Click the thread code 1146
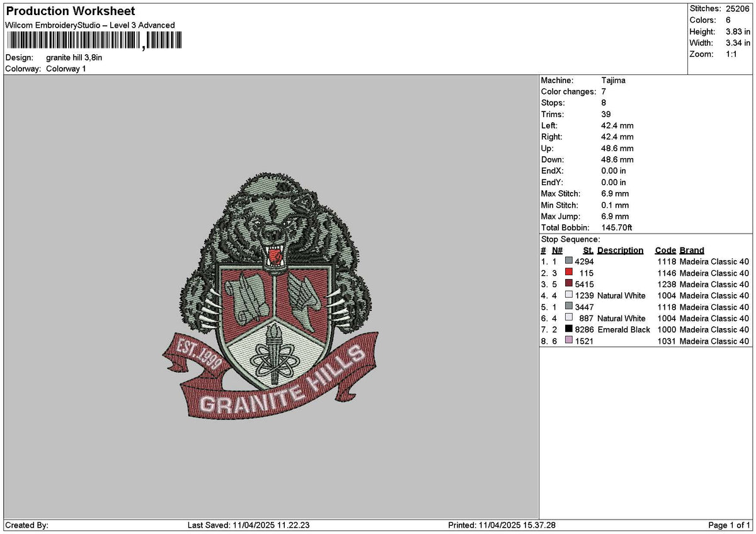 [666, 273]
